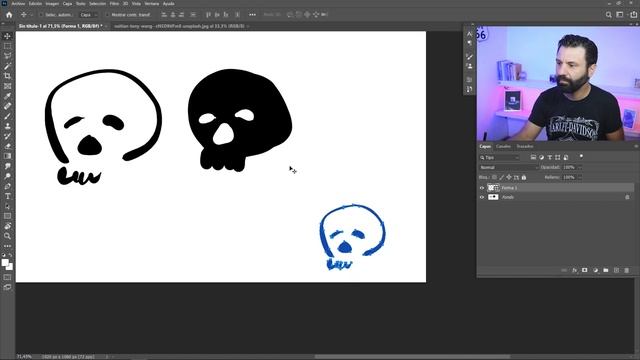Select the Forma 1 layer thumbnail

click(493, 188)
